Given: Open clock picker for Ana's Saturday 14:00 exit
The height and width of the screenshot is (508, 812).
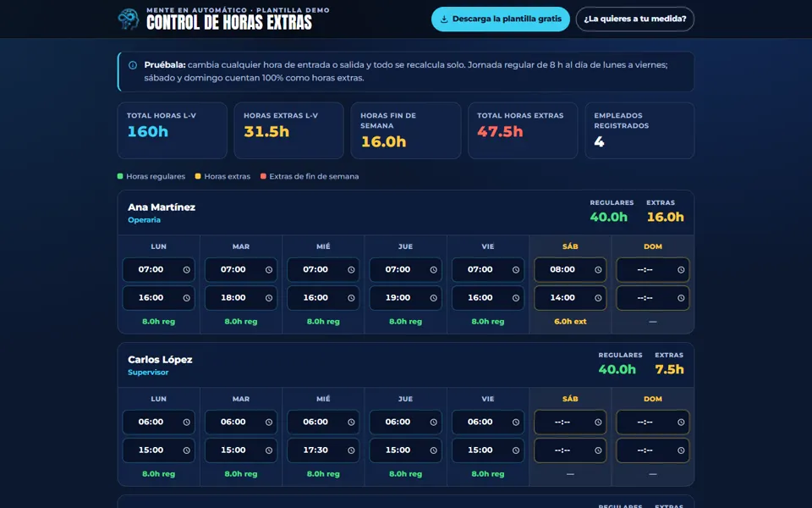Looking at the screenshot, I should [598, 298].
